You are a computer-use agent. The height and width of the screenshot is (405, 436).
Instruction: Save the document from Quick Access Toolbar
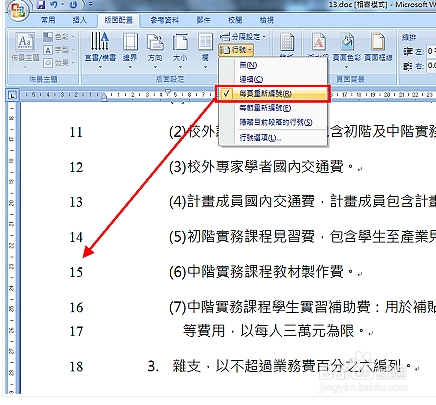41,5
